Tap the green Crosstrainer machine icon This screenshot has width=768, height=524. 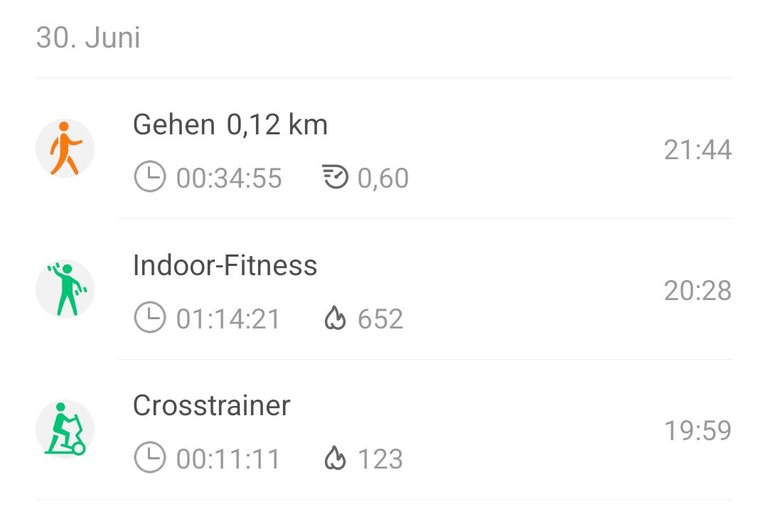[x=65, y=429]
